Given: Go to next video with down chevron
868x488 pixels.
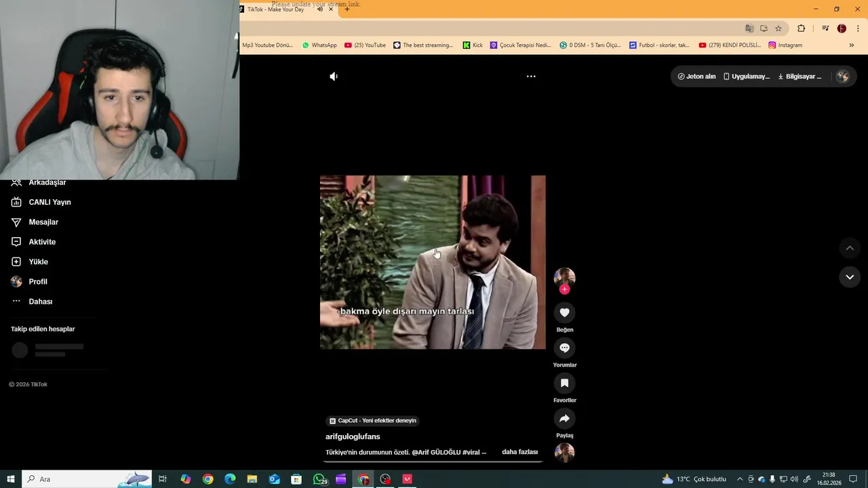Looking at the screenshot, I should [849, 277].
